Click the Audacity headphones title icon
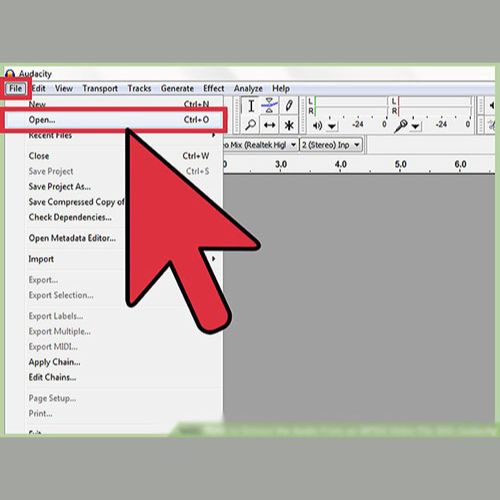Image resolution: width=500 pixels, height=500 pixels. point(10,73)
